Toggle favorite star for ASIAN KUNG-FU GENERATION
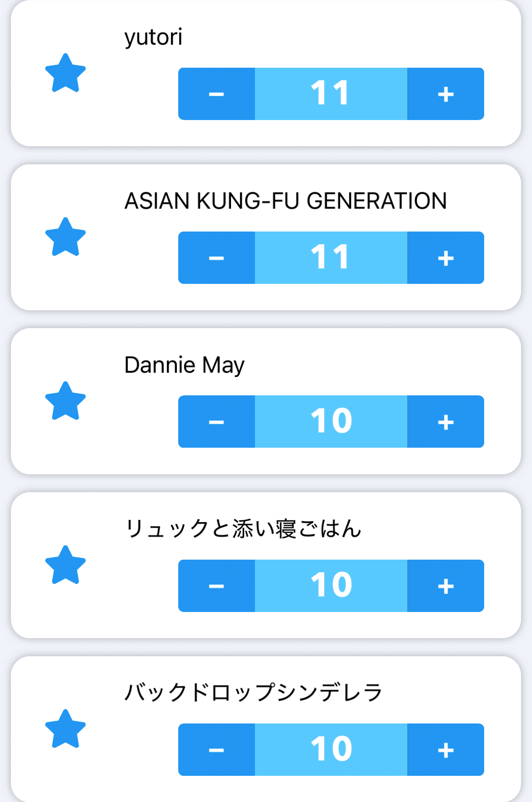This screenshot has height=802, width=532. (x=65, y=237)
